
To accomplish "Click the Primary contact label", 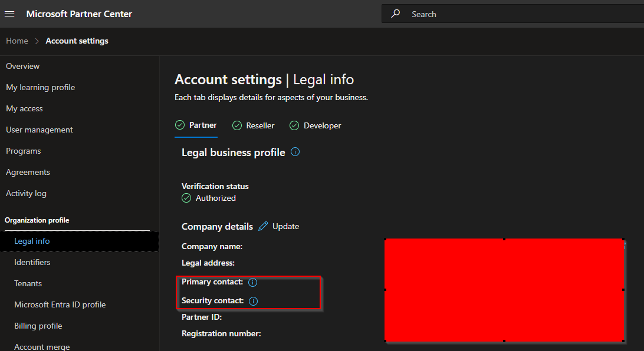I will tap(212, 282).
